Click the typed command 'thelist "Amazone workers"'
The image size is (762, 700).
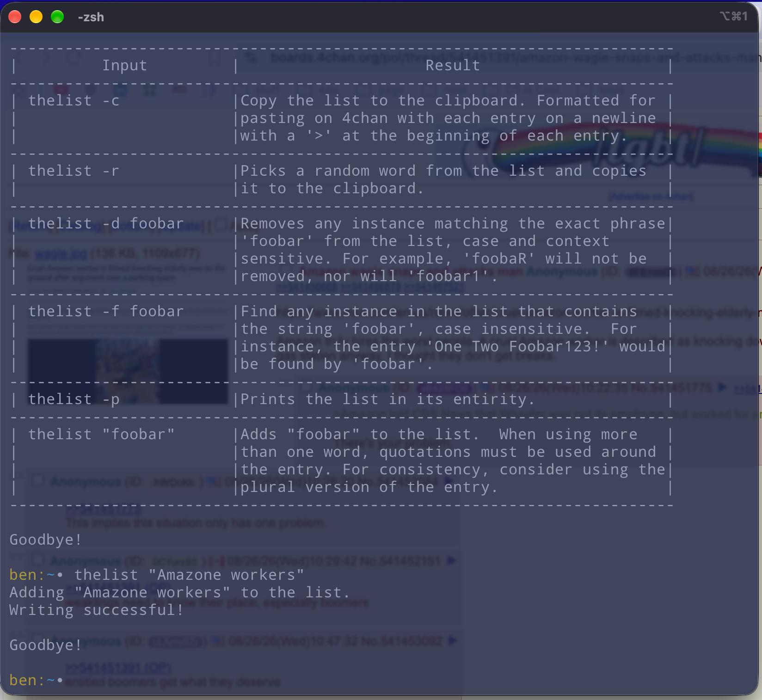tap(189, 575)
